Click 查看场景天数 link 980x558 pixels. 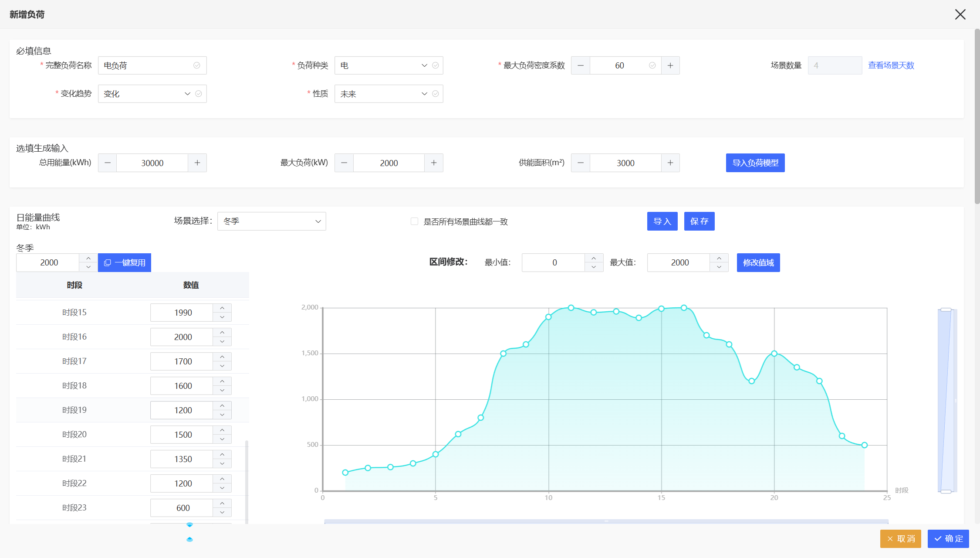pyautogui.click(x=891, y=65)
